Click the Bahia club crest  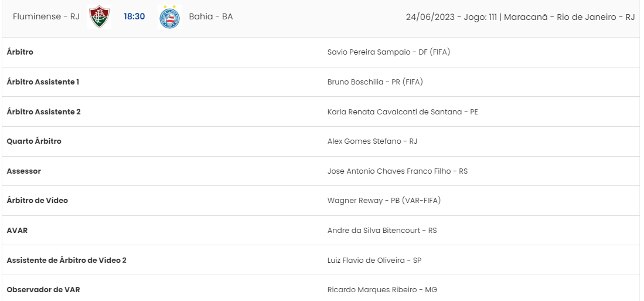[169, 17]
